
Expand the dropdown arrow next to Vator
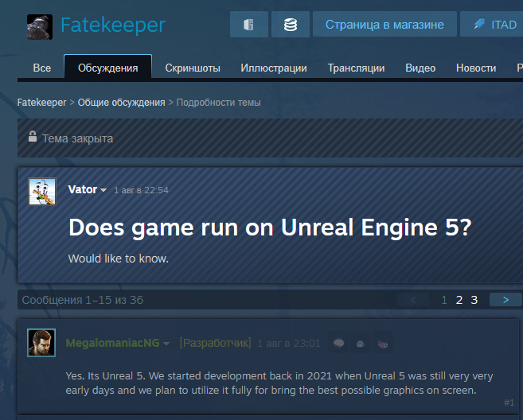point(103,190)
